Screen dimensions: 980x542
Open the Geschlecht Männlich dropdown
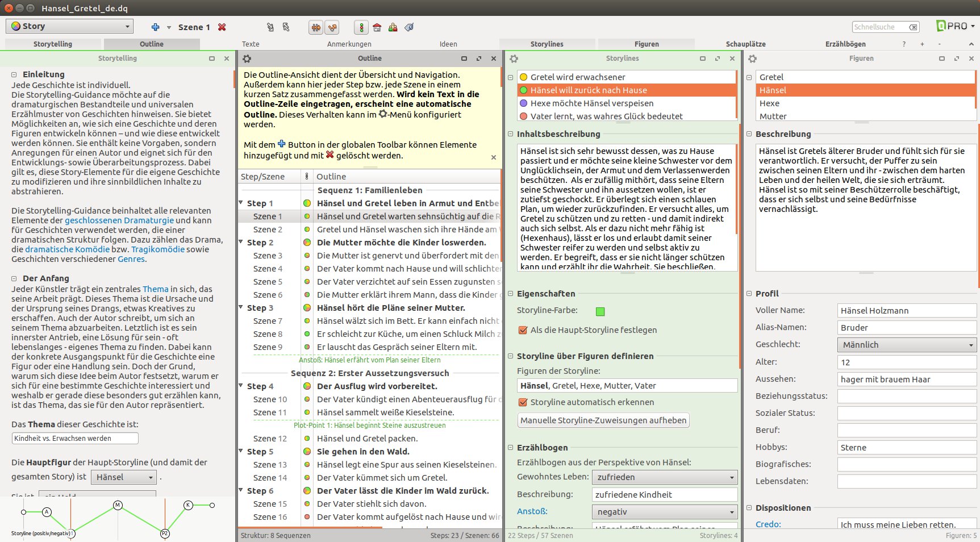907,345
